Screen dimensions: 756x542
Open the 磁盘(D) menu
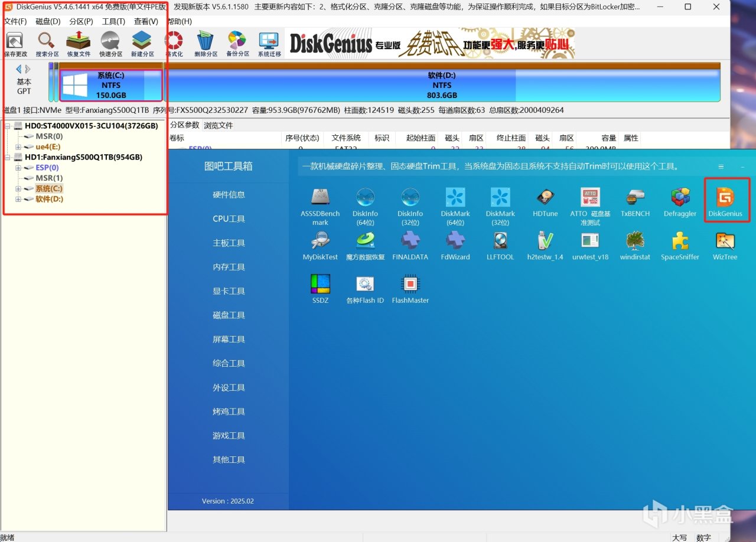tap(48, 21)
